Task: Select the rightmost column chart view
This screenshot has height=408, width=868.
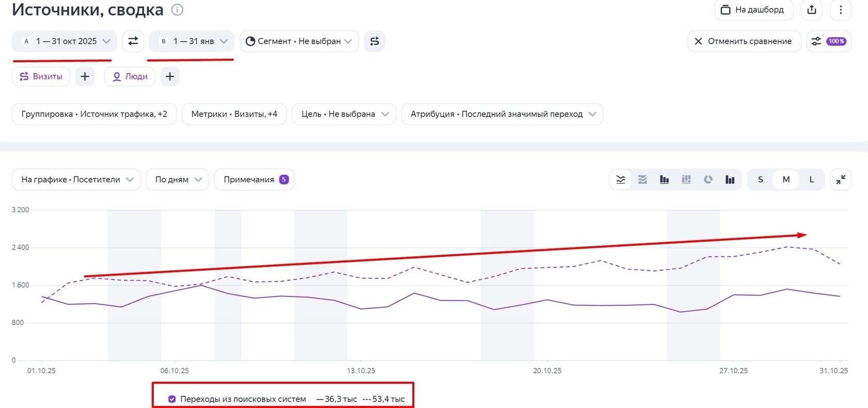Action: point(730,180)
